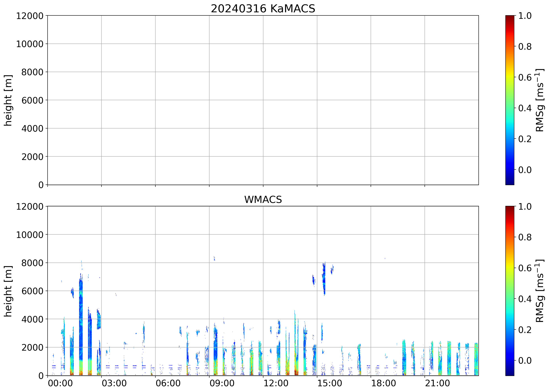Click the '6000' tick of the WMACS plot

tap(32, 291)
